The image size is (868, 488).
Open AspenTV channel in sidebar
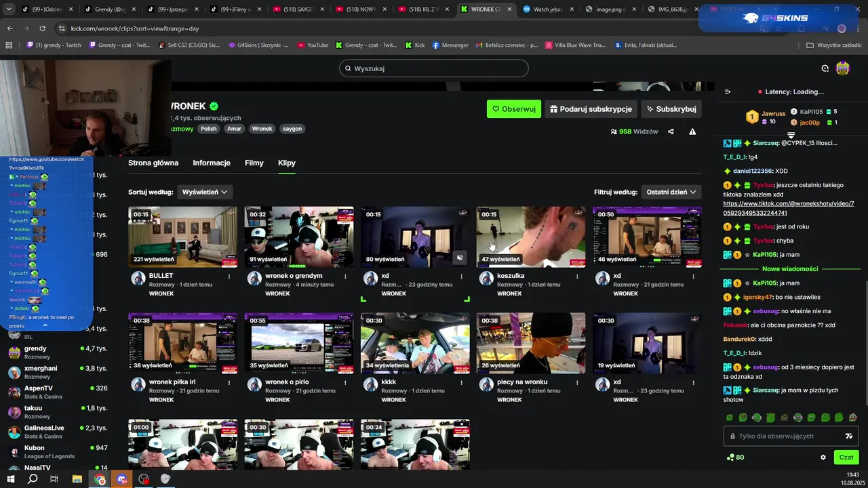point(58,392)
